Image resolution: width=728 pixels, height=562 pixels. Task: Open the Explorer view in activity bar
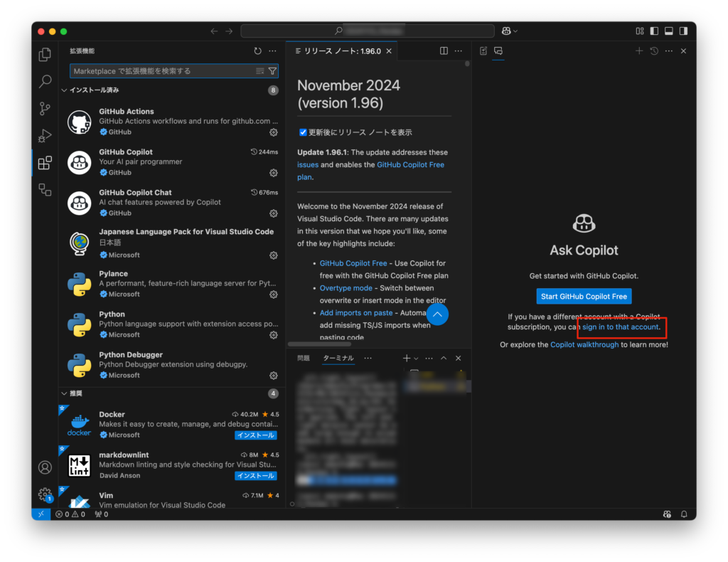tap(45, 55)
